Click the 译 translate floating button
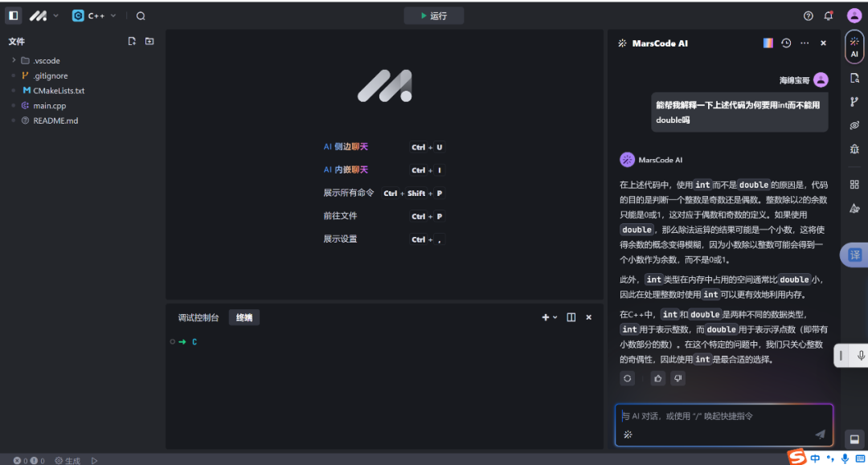The image size is (868, 465). coord(854,255)
